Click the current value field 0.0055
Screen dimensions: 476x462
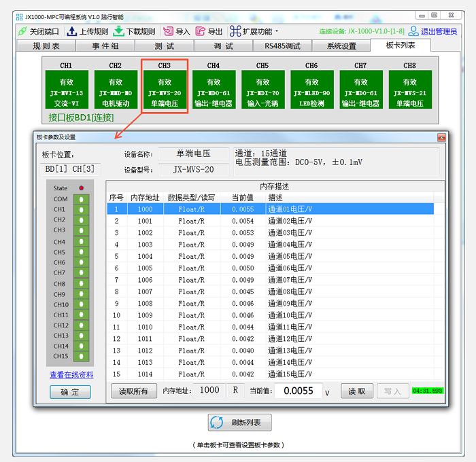tap(299, 391)
